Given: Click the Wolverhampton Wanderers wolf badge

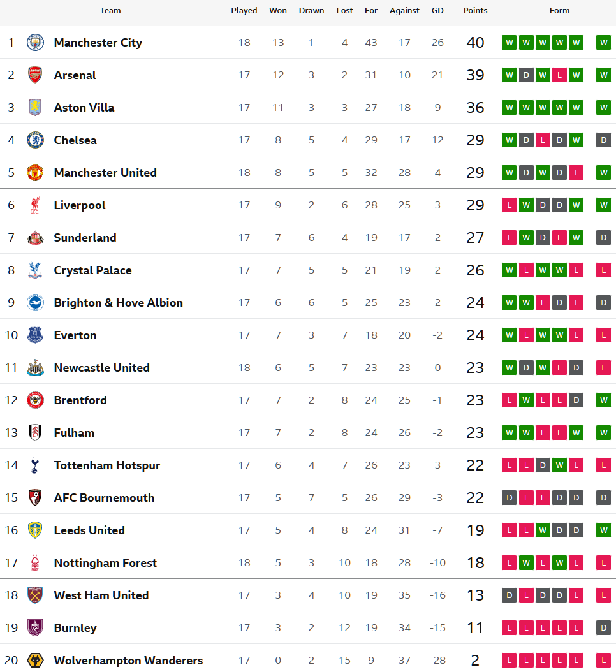Looking at the screenshot, I should pos(35,661).
